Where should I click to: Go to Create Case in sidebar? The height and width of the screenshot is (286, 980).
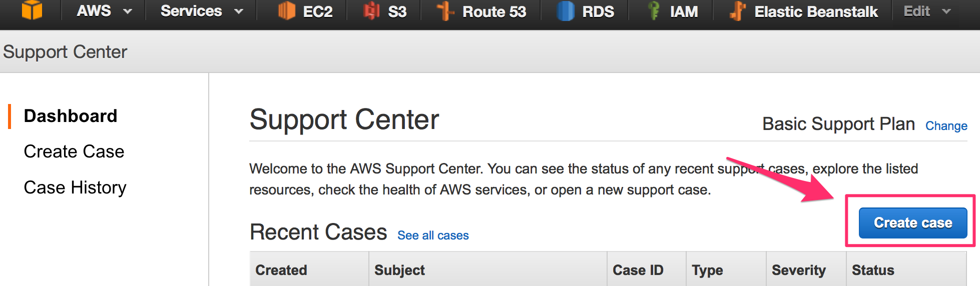(x=74, y=151)
